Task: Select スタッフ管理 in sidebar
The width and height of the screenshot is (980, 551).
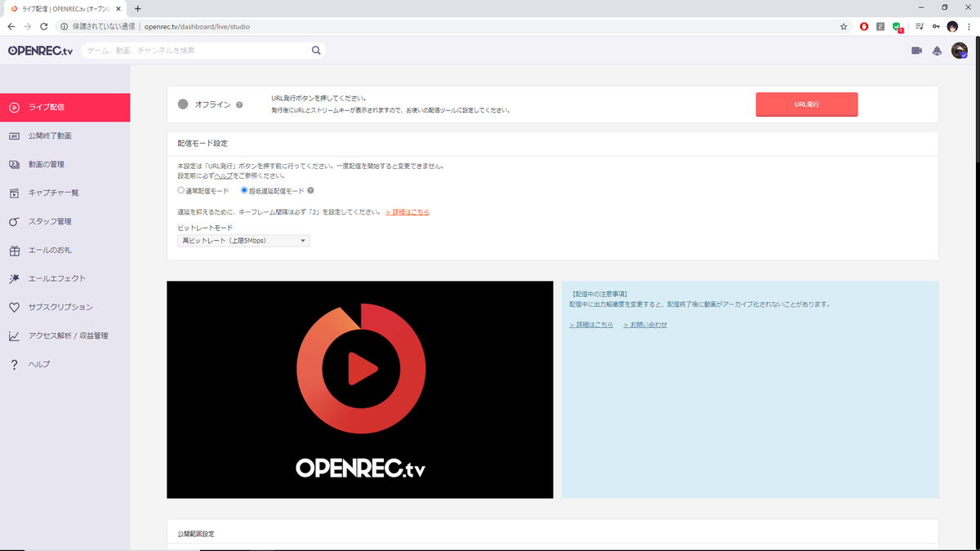Action: click(x=65, y=221)
